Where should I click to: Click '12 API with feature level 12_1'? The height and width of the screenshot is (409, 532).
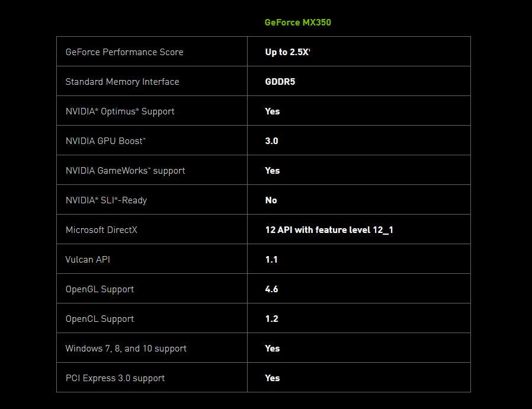coord(329,230)
